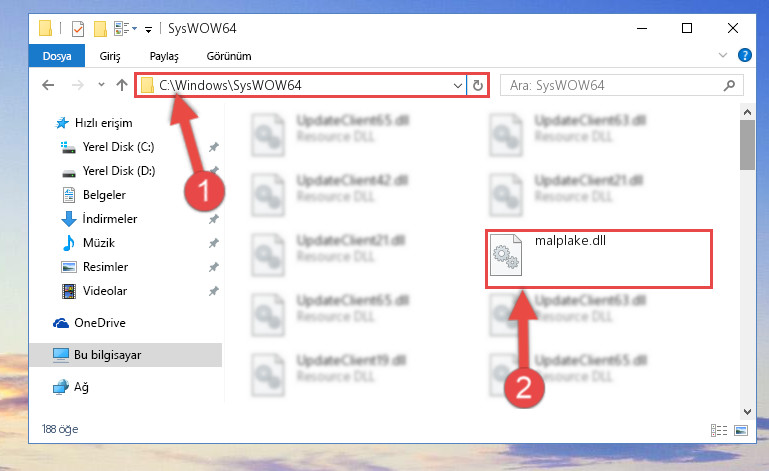Open Help with the question mark icon
Screen dimensions: 769x471
(744, 55)
